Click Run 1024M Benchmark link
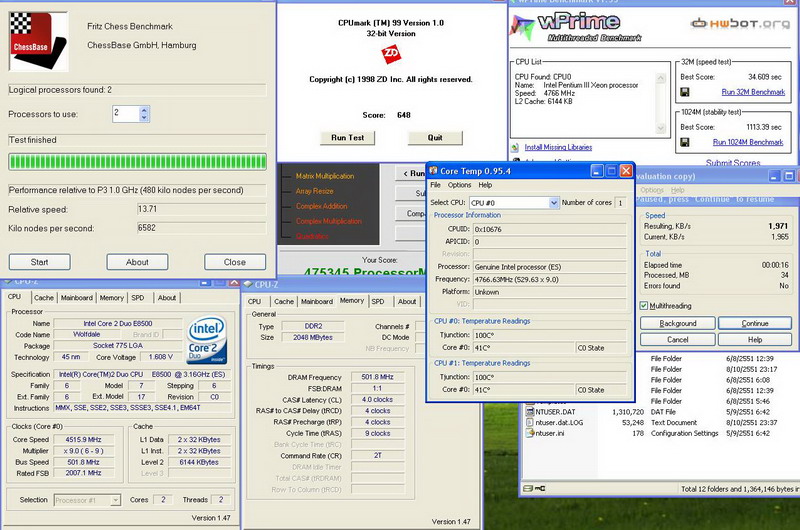 tap(748, 142)
